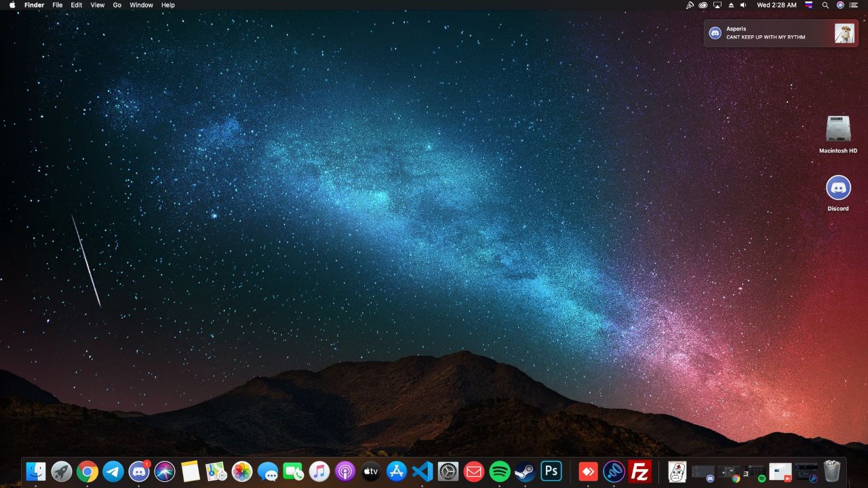The height and width of the screenshot is (488, 868).
Task: Select the Macintosh HD desktop icon
Action: click(x=838, y=134)
